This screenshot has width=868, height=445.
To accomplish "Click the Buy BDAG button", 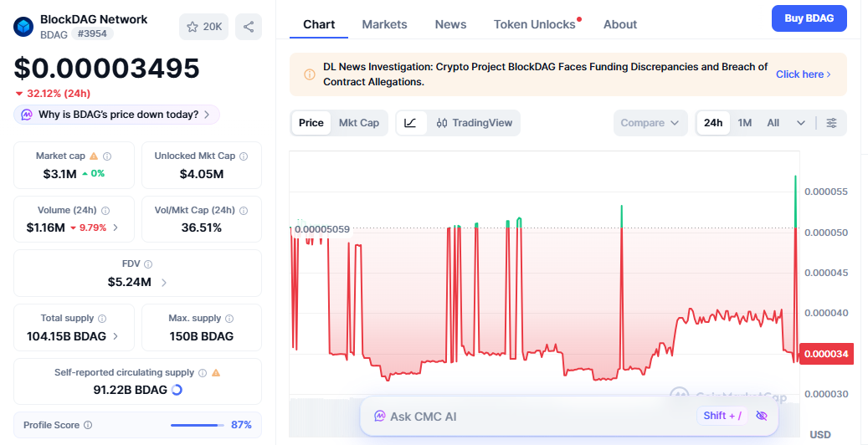I will (x=809, y=18).
